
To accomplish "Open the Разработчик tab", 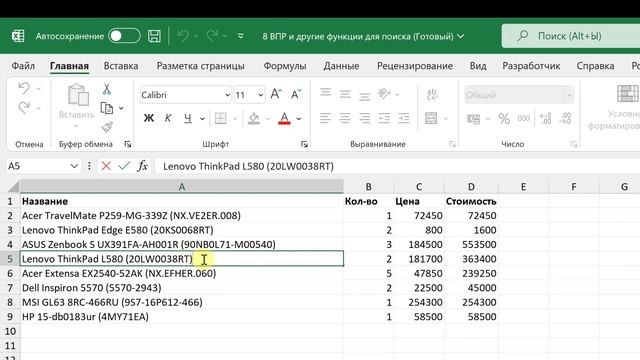I will [x=531, y=66].
